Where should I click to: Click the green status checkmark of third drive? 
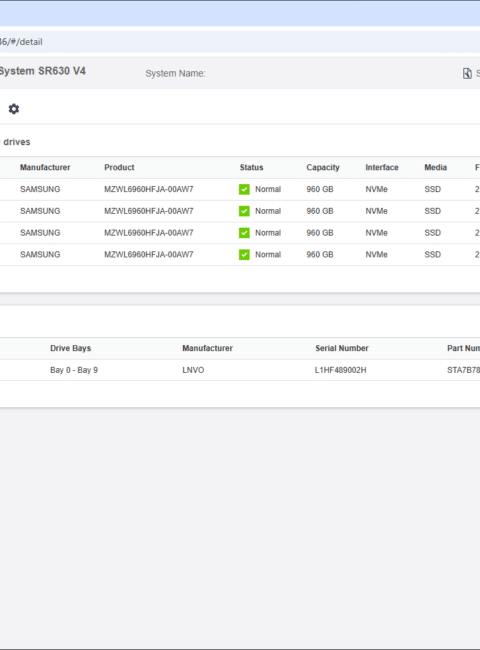coord(244,233)
